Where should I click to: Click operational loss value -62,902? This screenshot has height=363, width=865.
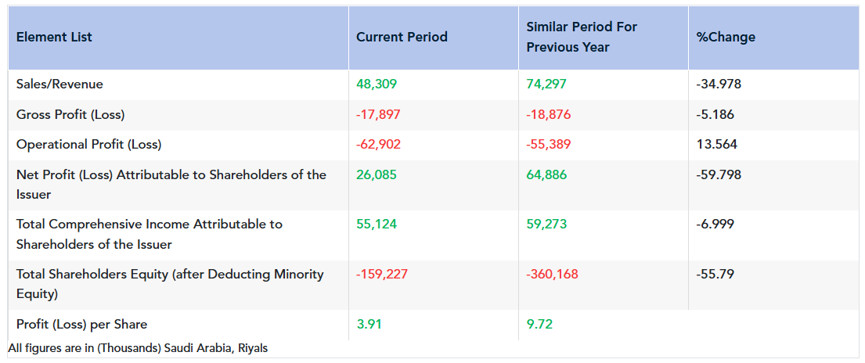[378, 145]
